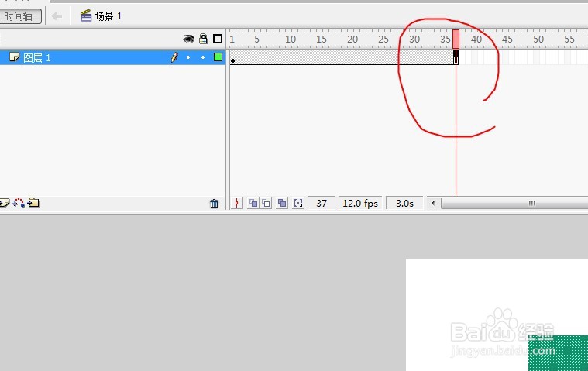Select the keyframe at frame 1
Image resolution: width=588 pixels, height=371 pixels.
coord(233,57)
